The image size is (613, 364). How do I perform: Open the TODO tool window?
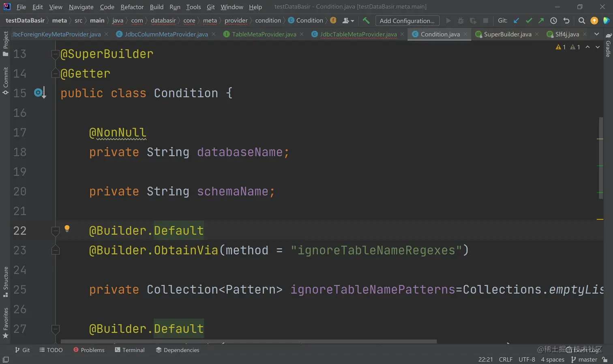[x=51, y=350]
